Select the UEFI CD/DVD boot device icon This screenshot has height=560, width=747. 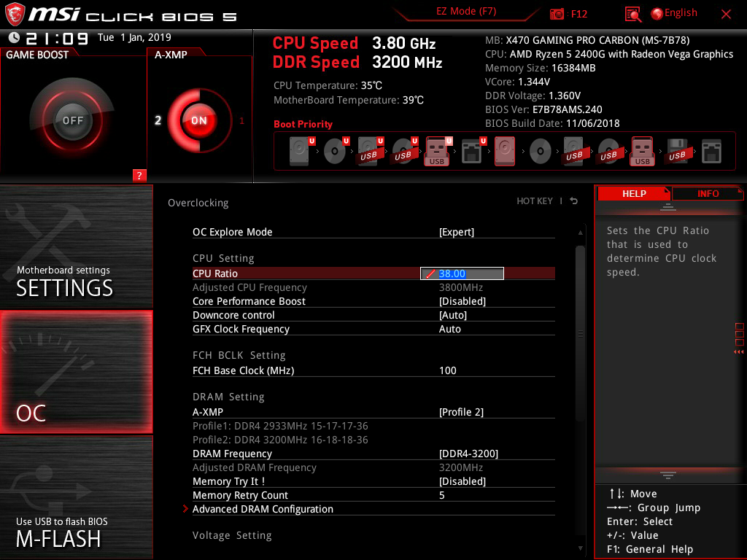[x=336, y=151]
